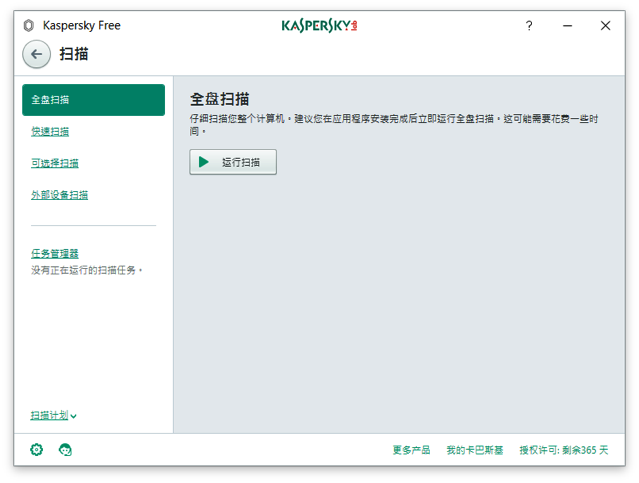Close the Kaspersky Free window
Image resolution: width=639 pixels, height=483 pixels.
point(605,26)
